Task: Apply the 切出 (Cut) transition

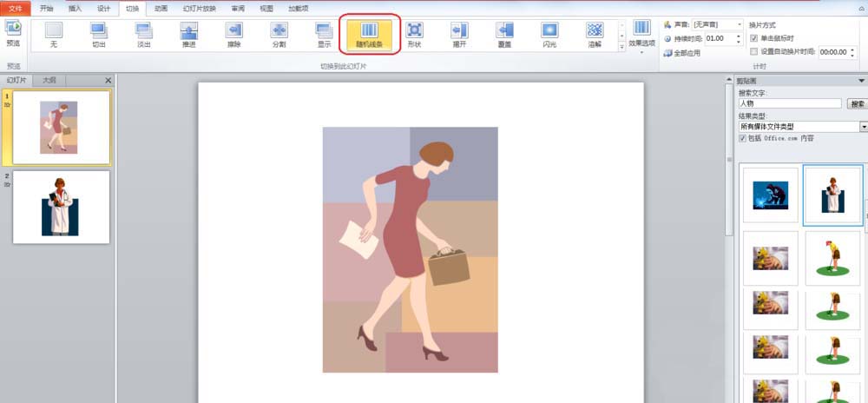Action: (99, 35)
